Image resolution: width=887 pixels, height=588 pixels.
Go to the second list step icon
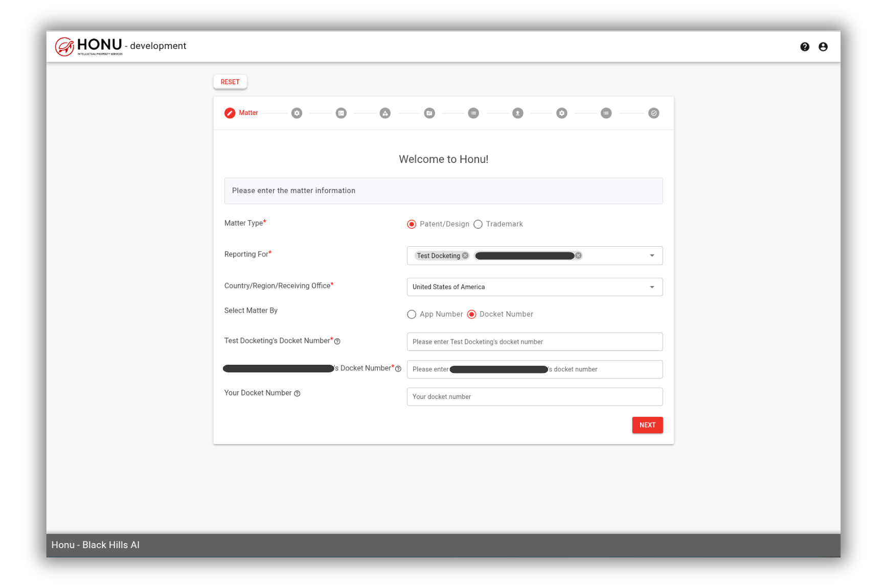(606, 113)
